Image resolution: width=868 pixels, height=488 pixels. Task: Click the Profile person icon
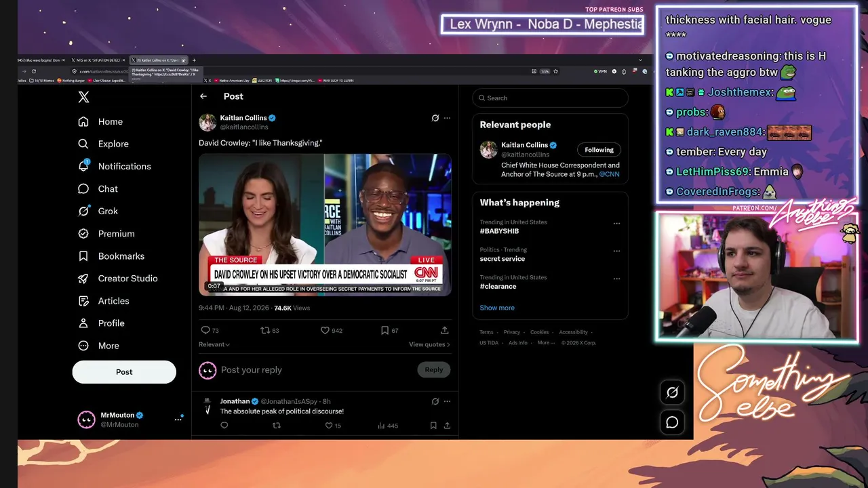(x=83, y=323)
